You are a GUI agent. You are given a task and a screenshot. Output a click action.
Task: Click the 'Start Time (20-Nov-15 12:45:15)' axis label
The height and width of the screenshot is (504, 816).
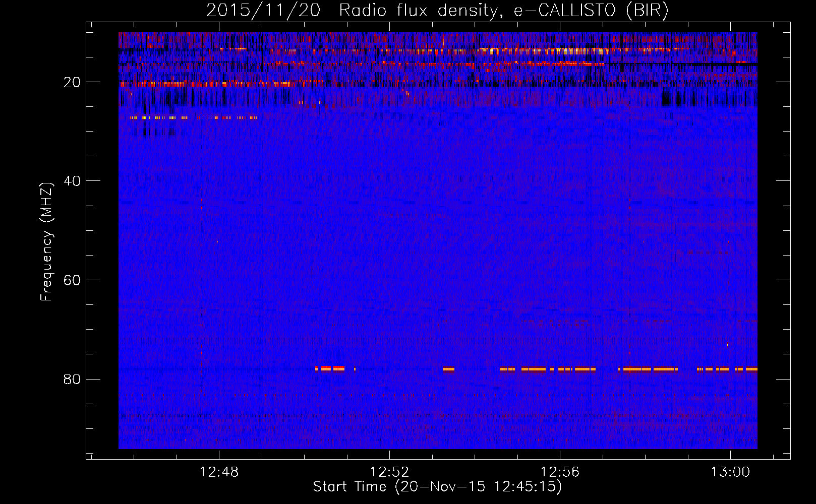[x=437, y=487]
